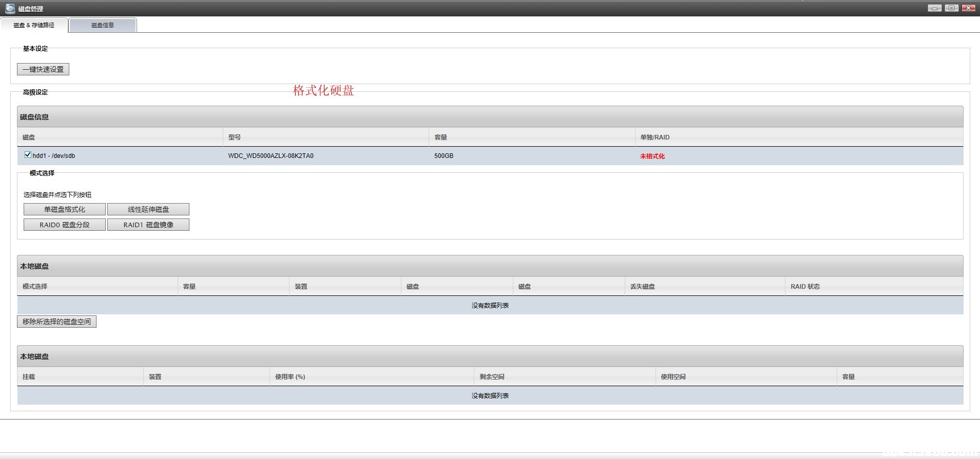Click the 使用率 (%) column header
Viewport: 980px width, 459px height.
290,377
